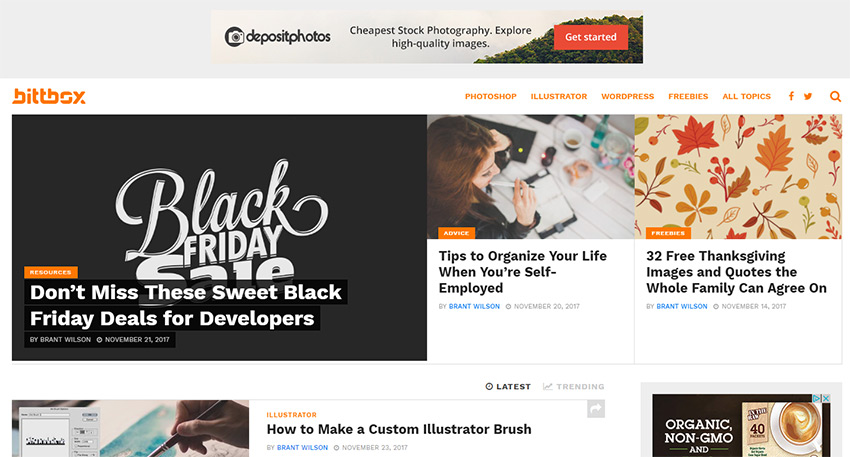
Task: Switch to the Trending posts tab
Action: tap(574, 387)
